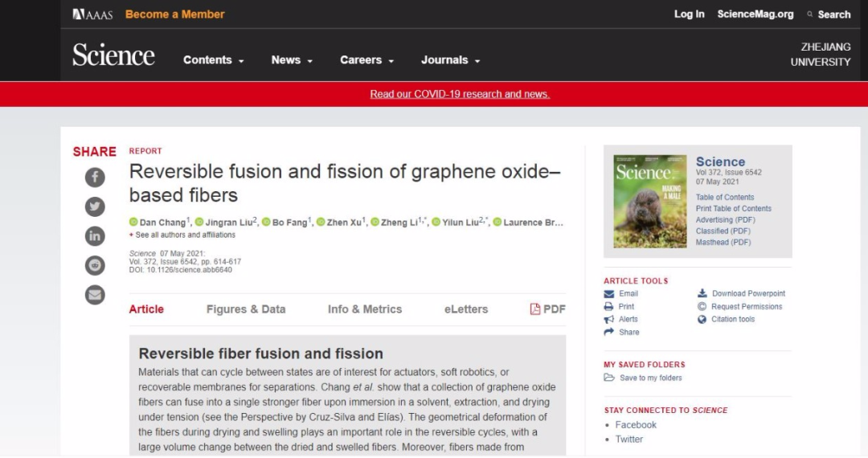Click the article title heading
Screen dimensions: 868x458
pos(345,183)
